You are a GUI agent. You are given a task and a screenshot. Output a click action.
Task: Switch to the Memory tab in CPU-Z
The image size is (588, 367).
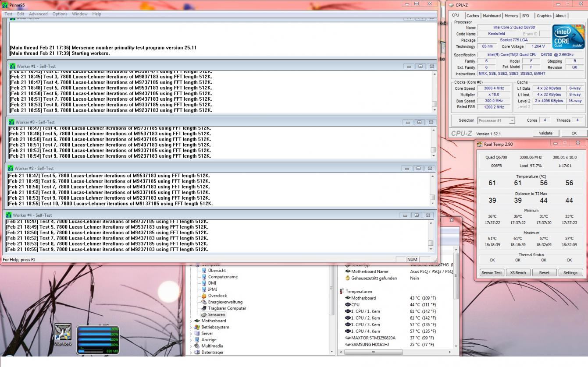click(511, 16)
